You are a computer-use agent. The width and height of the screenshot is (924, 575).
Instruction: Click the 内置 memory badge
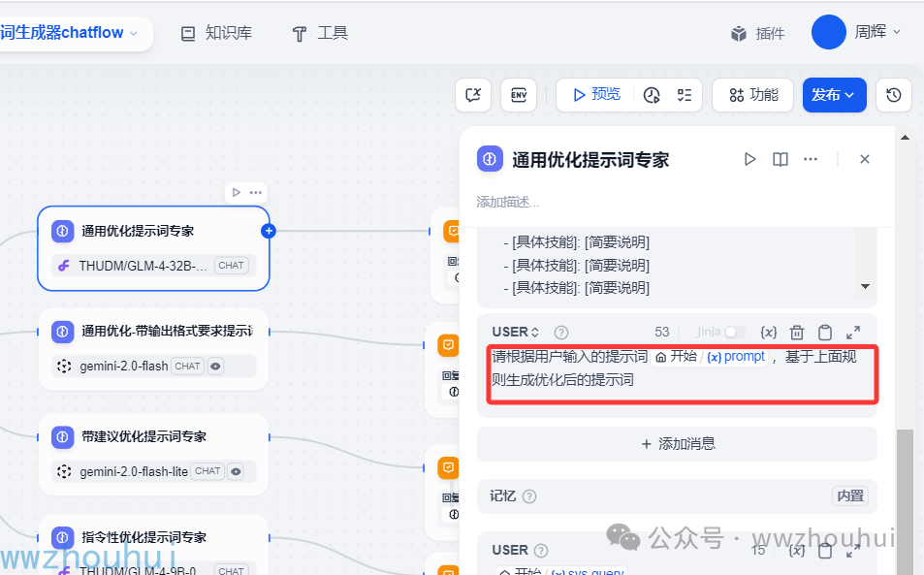pyautogui.click(x=850, y=496)
